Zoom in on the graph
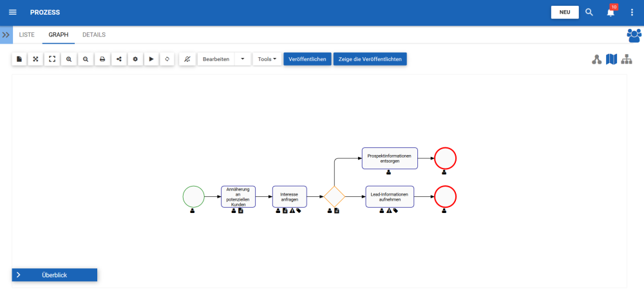Image resolution: width=644 pixels, height=294 pixels. [x=69, y=59]
